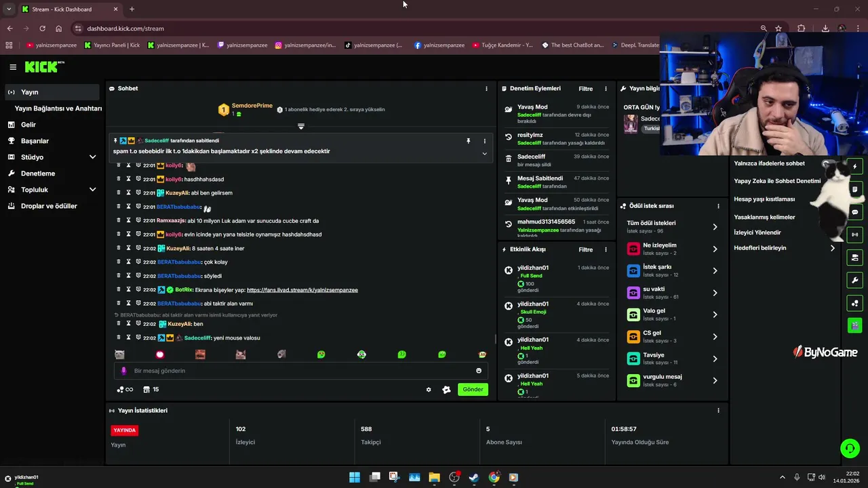The width and height of the screenshot is (868, 488).
Task: Open Yapay Zeka ile Sohbet Denetimi setting
Action: pos(777,181)
